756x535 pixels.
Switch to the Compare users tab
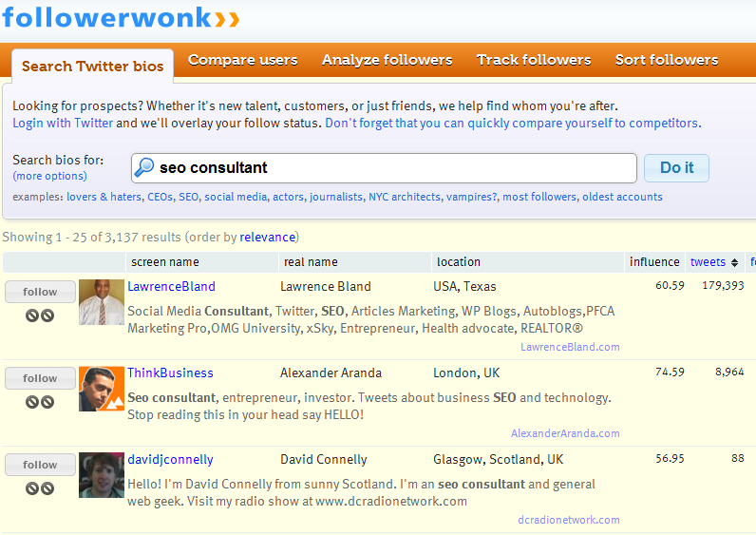click(242, 60)
